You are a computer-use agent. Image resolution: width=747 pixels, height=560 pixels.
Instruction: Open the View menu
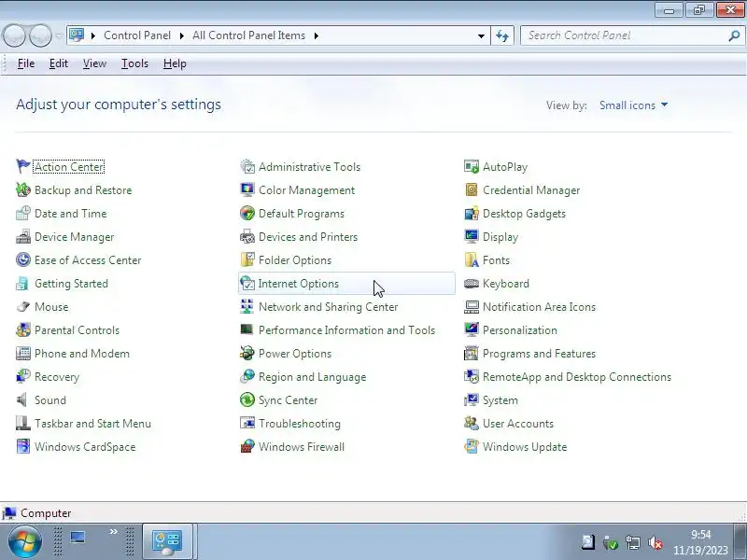tap(94, 63)
